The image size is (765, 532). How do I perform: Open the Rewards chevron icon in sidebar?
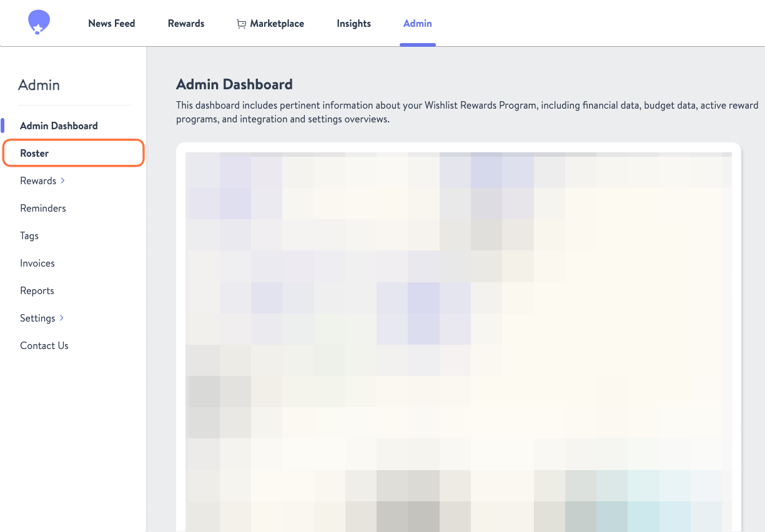[x=62, y=180]
